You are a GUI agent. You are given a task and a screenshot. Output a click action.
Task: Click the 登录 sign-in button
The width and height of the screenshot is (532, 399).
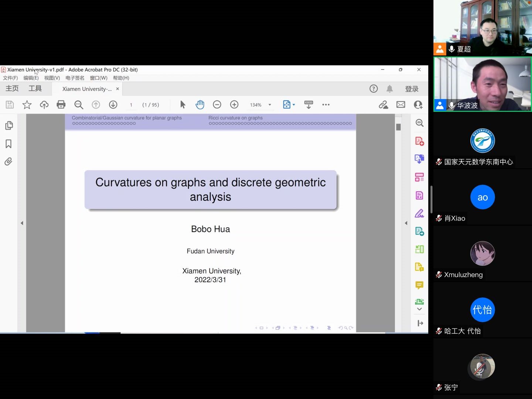412,89
